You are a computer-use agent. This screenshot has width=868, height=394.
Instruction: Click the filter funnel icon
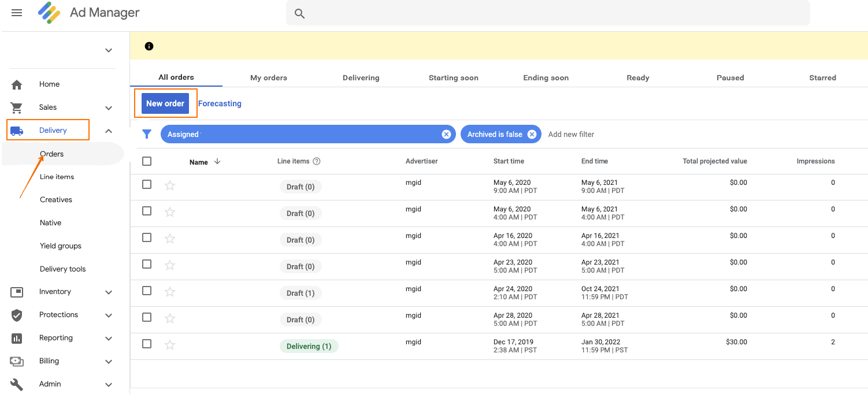point(147,134)
